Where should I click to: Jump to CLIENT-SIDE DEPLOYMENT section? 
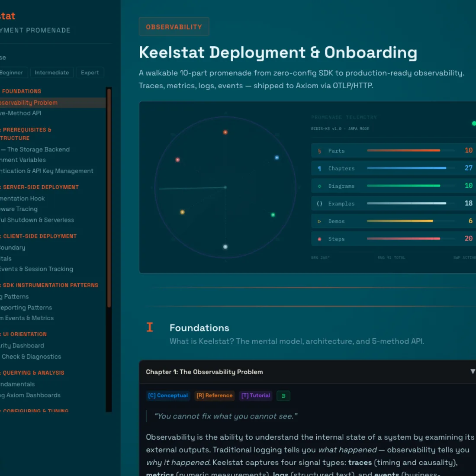pos(39,236)
